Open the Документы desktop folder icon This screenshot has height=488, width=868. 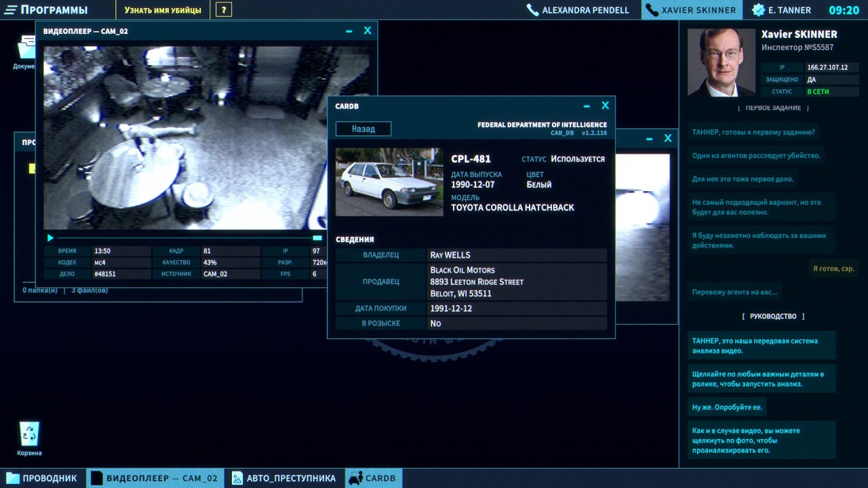click(27, 51)
